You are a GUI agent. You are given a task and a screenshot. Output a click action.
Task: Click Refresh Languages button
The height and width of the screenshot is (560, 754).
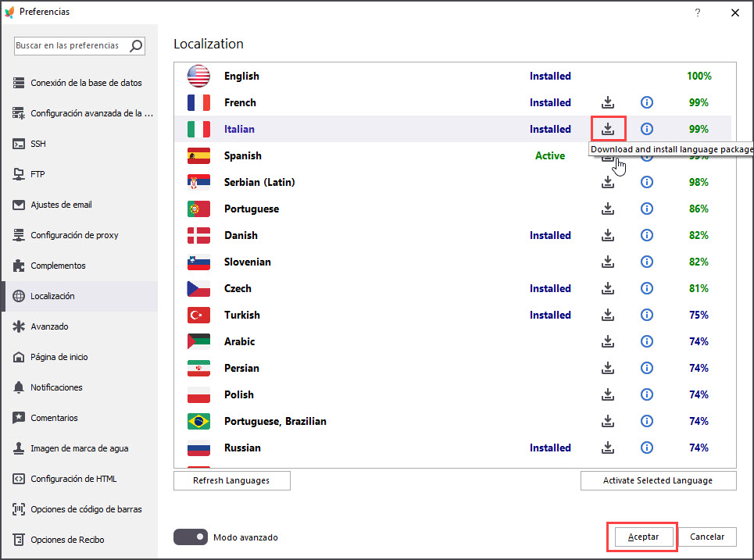pos(232,480)
